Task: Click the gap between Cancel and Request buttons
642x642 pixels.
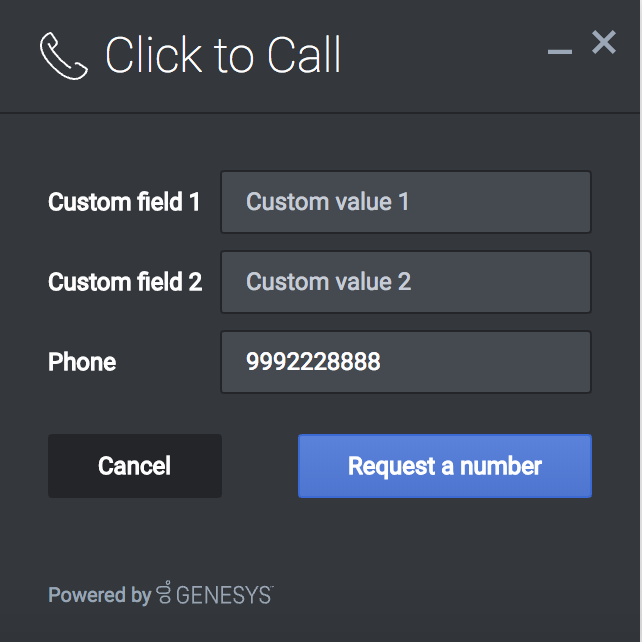Action: coord(260,466)
